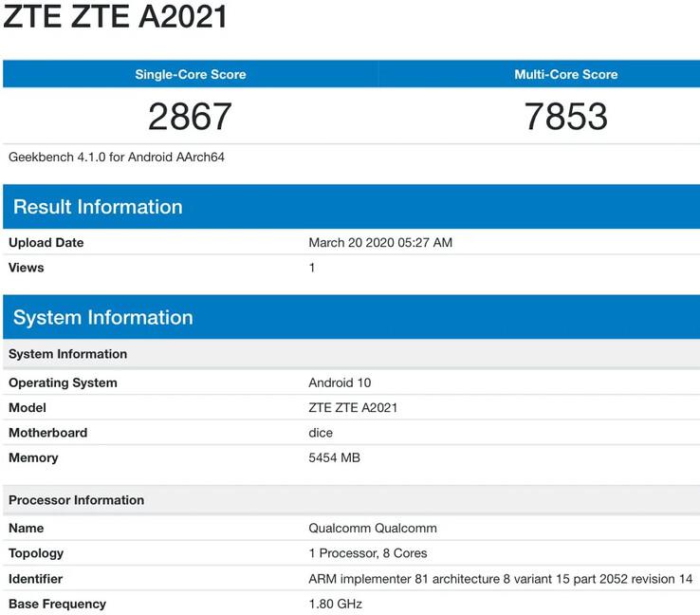The image size is (700, 615).
Task: Click the Result Information section header
Action: point(98,207)
